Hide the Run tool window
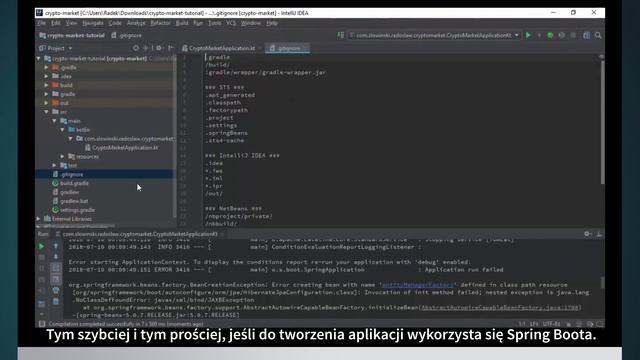Viewport: 640px width, 360px height. [599, 234]
